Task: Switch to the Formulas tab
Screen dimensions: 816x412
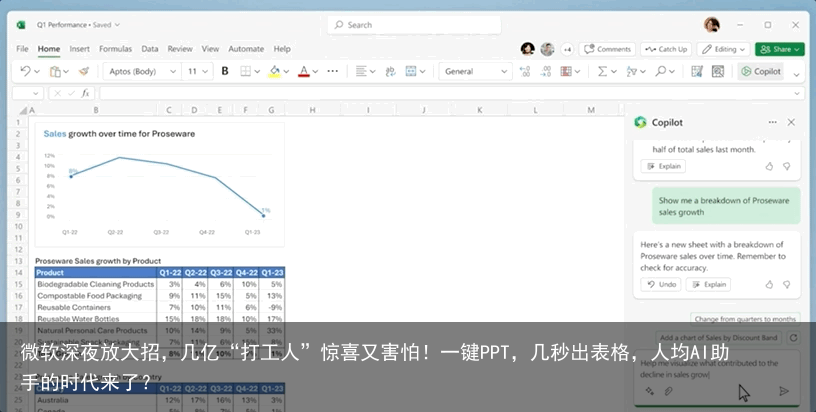Action: click(x=116, y=49)
